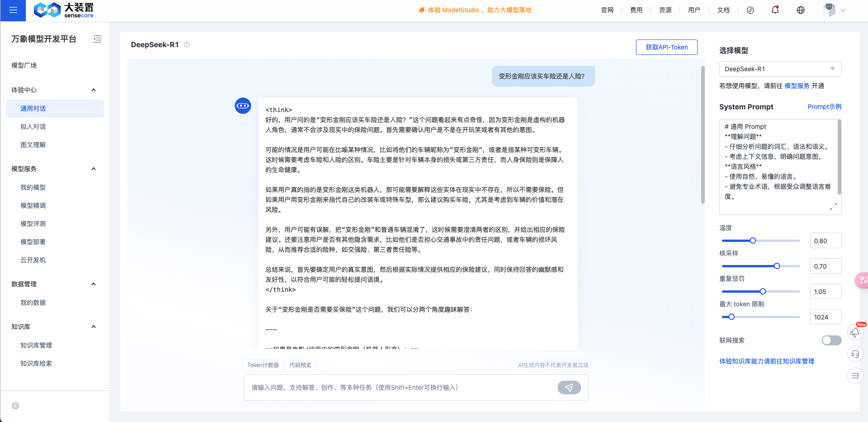Open 模型广场 from the sidebar
Viewport: 868px width, 422px height.
[25, 65]
